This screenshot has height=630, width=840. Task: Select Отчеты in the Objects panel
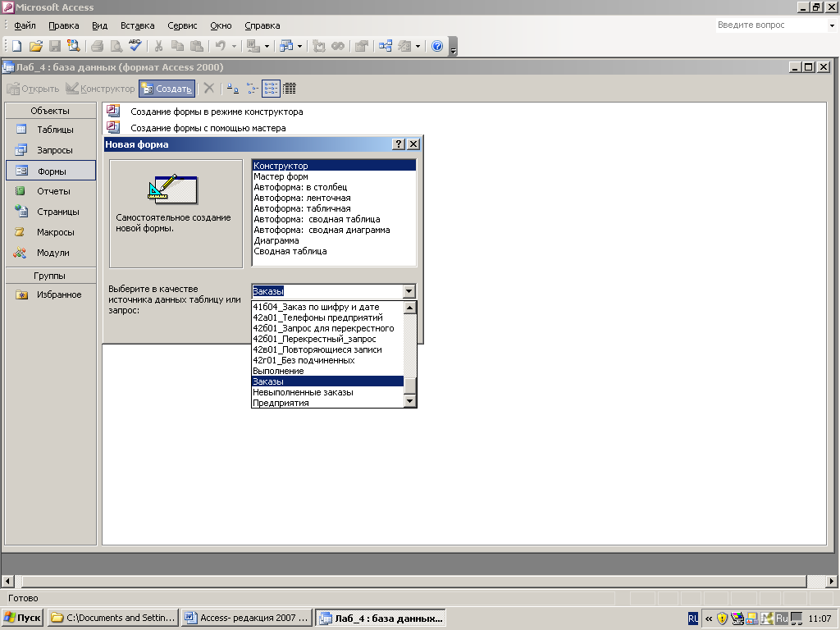(51, 191)
